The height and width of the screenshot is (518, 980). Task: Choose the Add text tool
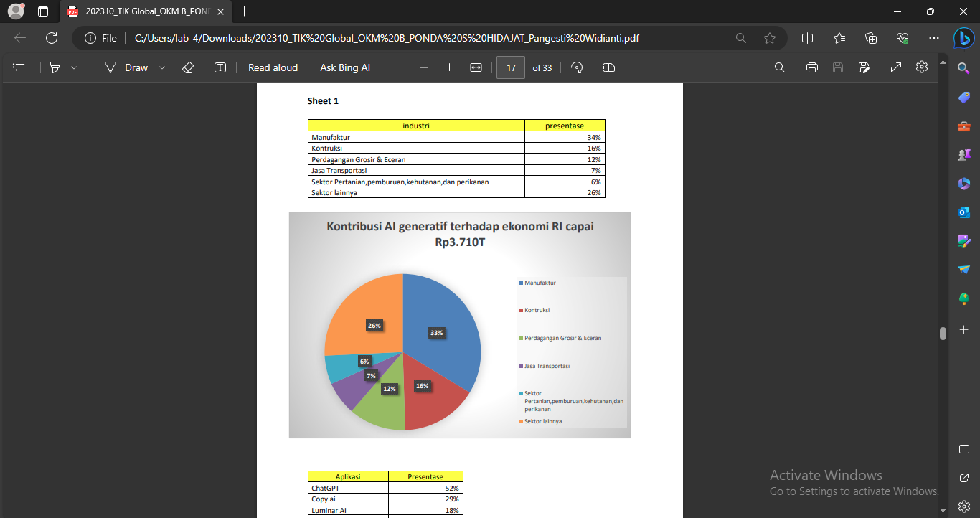pyautogui.click(x=220, y=67)
